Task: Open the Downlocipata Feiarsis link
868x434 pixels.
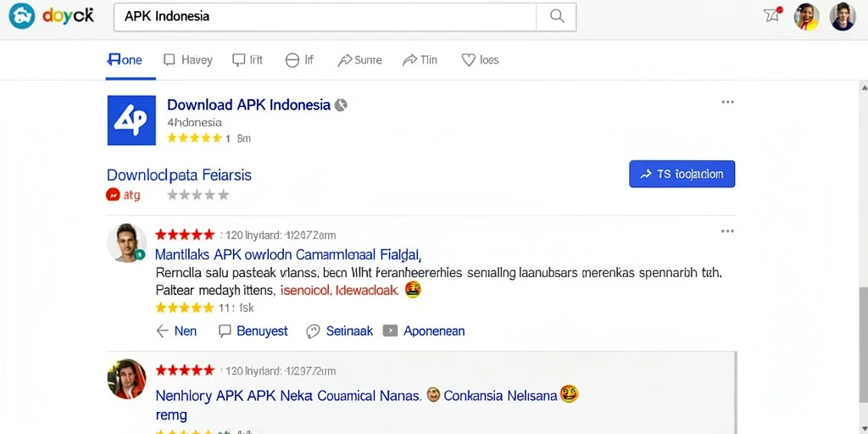Action: [179, 175]
